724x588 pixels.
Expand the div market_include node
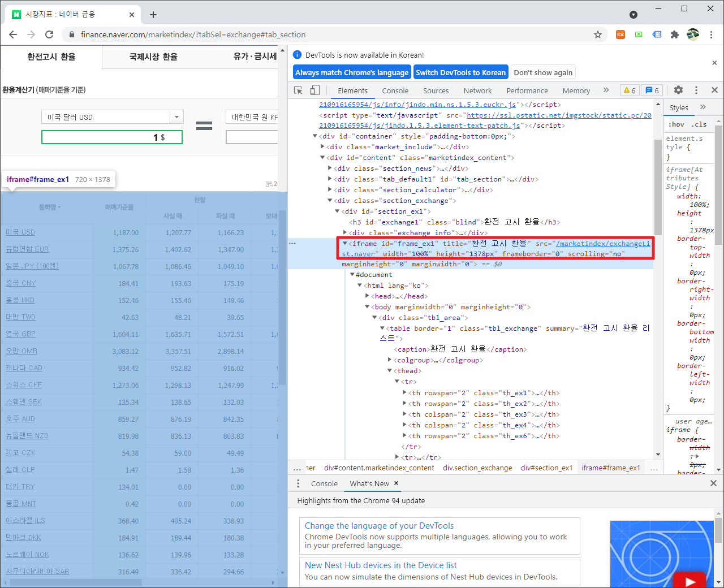click(x=322, y=147)
